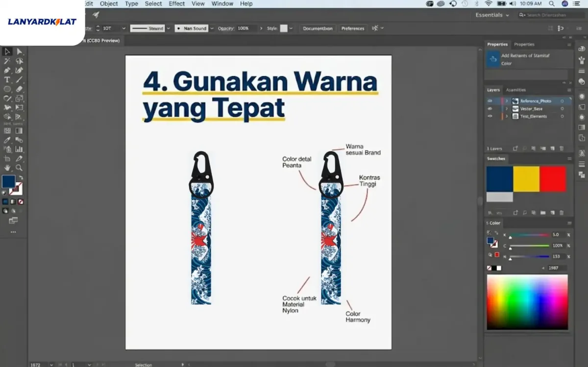The width and height of the screenshot is (588, 367).
Task: Open the Help menu
Action: 247,3
